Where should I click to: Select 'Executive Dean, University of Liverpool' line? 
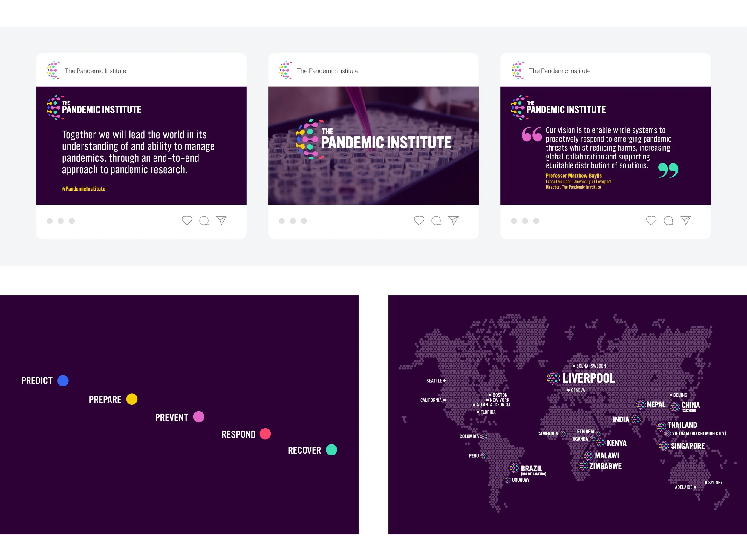[578, 182]
